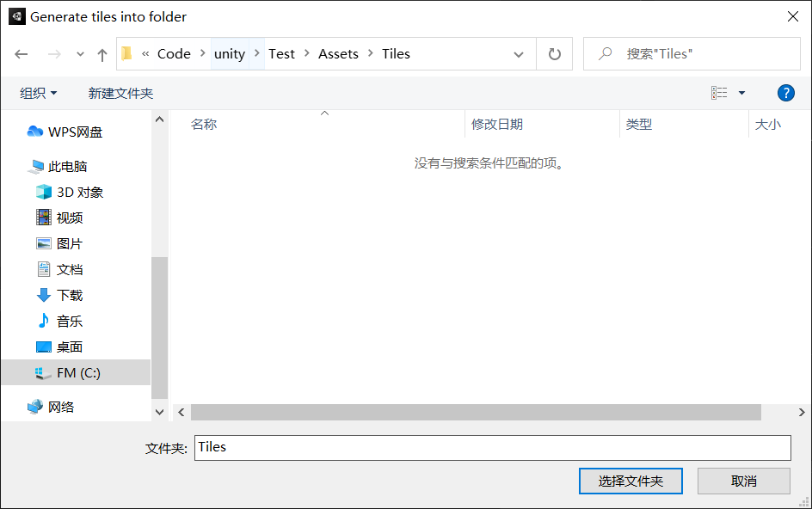Screen dimensions: 812x509
Task: Go back to the previous folder
Action: click(21, 53)
